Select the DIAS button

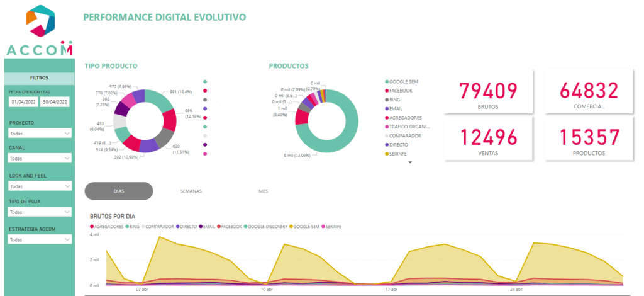click(119, 191)
